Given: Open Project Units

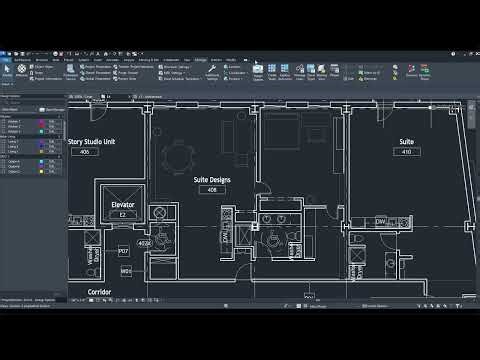Looking at the screenshot, I should pyautogui.click(x=125, y=79).
